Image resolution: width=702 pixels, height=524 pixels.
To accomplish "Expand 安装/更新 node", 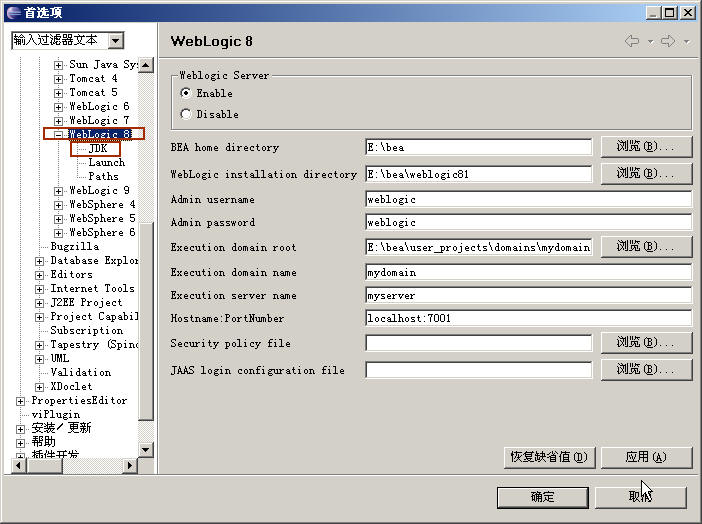I will tap(20, 429).
